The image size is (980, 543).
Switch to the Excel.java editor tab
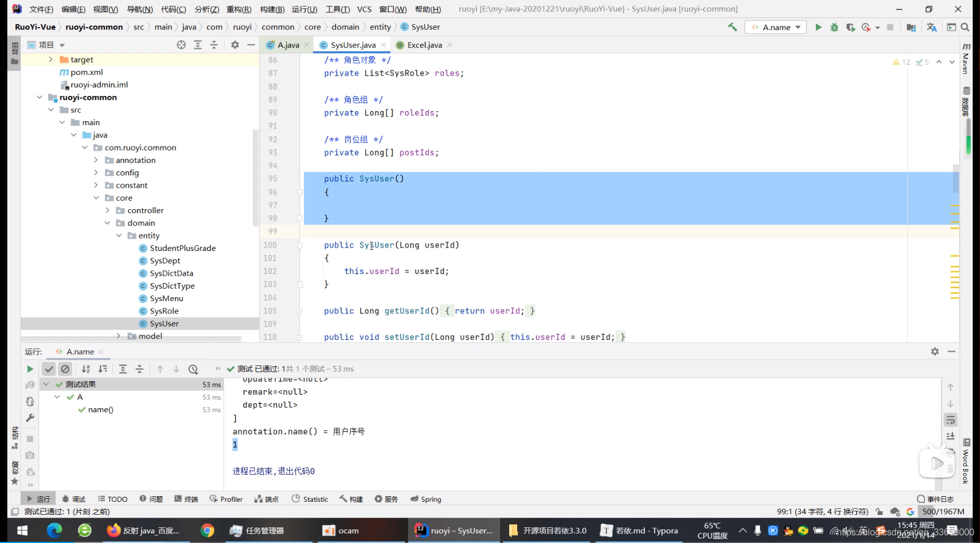[x=424, y=45]
